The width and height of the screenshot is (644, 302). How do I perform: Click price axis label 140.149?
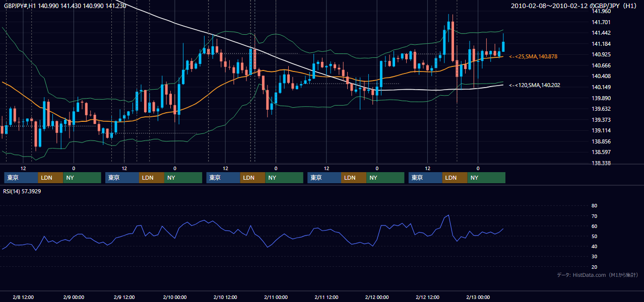click(x=602, y=87)
